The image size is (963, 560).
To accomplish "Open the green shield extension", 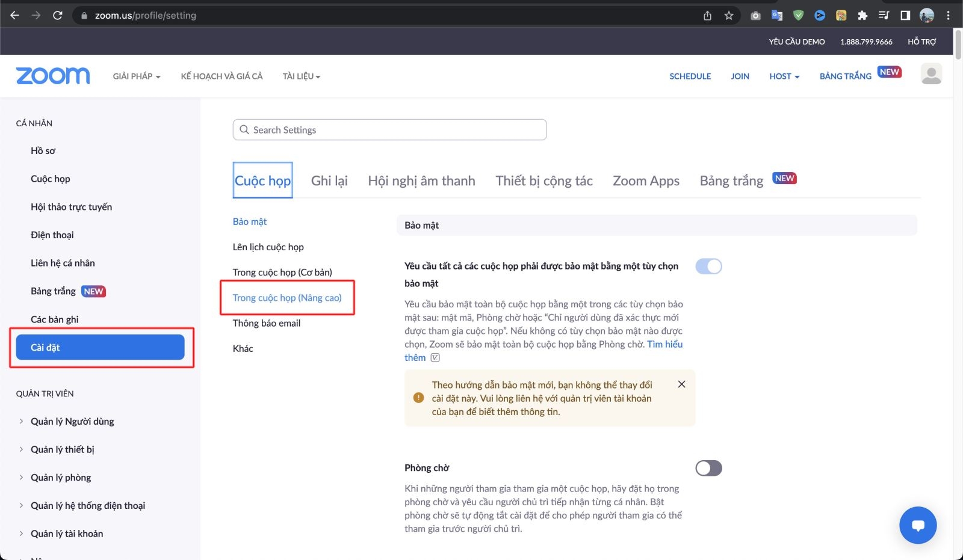I will [x=799, y=16].
